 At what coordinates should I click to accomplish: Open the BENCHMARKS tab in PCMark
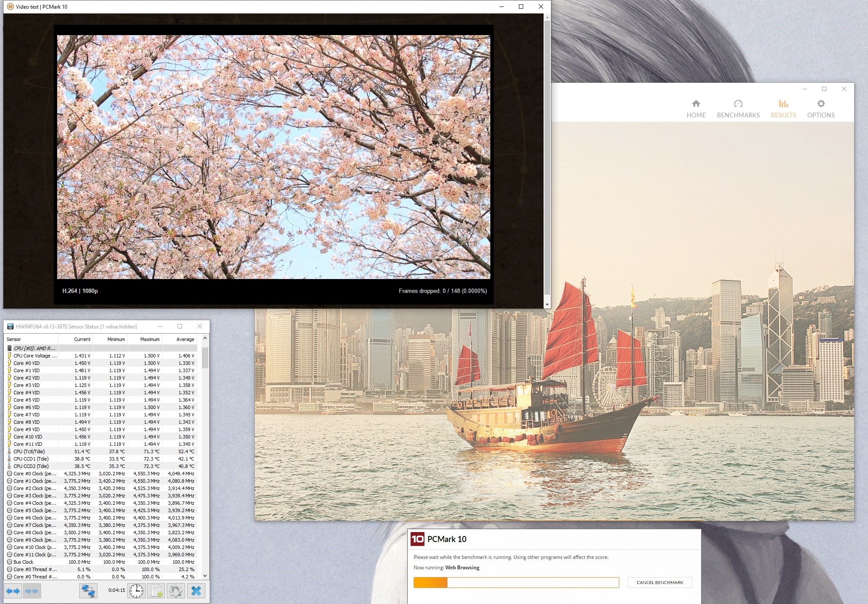738,109
